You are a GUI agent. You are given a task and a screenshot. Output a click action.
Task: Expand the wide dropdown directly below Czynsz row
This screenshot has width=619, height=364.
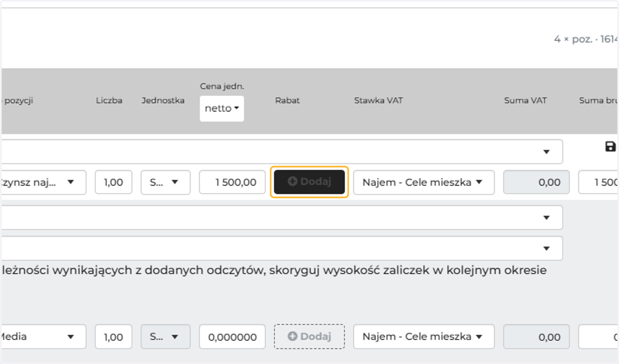[x=281, y=218]
